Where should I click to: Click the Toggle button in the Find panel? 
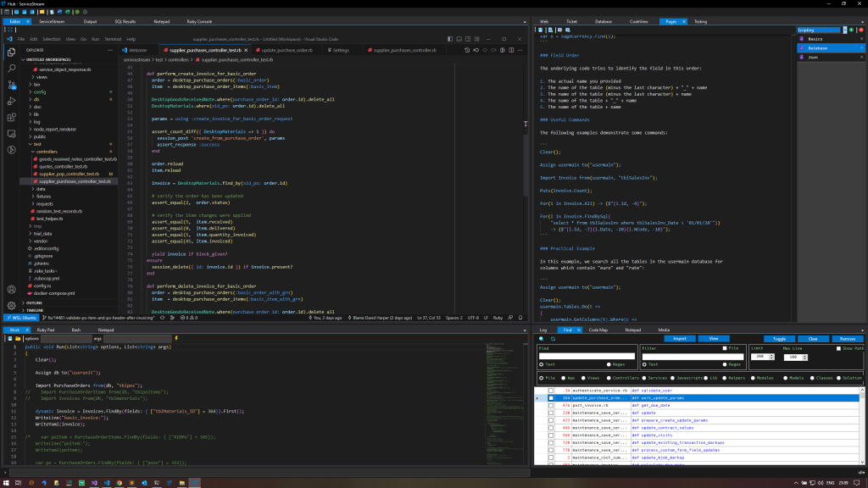pos(780,339)
